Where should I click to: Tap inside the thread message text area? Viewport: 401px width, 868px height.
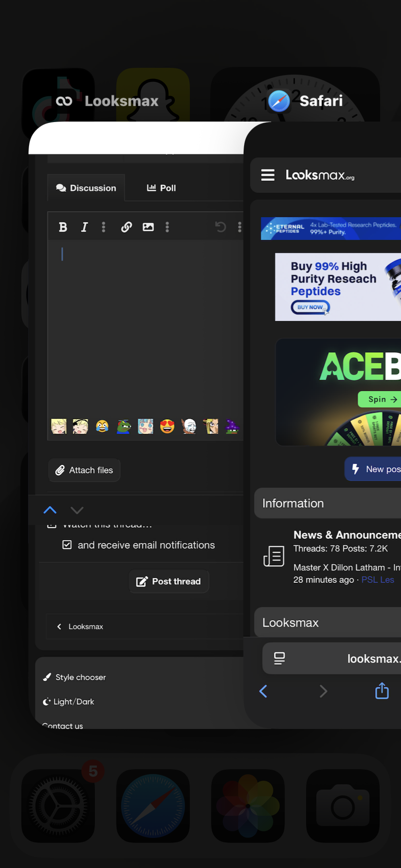coord(145,327)
